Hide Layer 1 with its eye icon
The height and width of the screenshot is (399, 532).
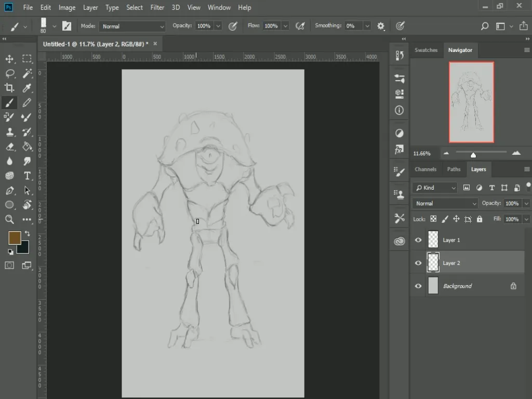pos(418,240)
